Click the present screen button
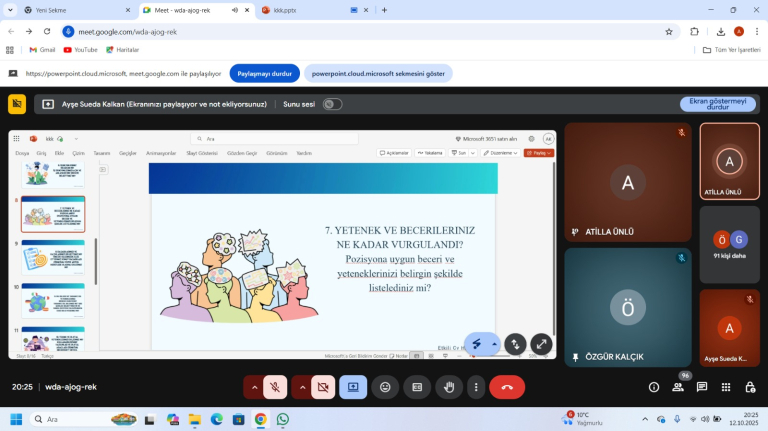Image resolution: width=768 pixels, height=431 pixels. (x=352, y=387)
